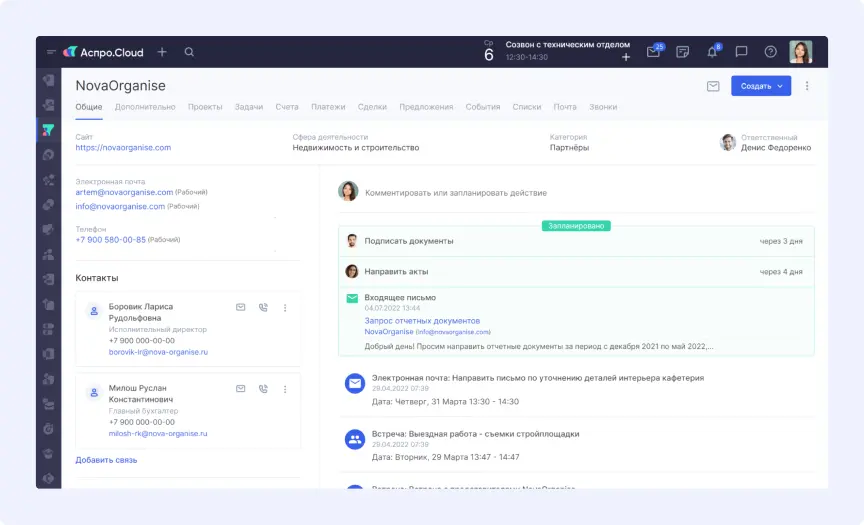Image resolution: width=864 pixels, height=525 pixels.
Task: Click the call icon for Боровик Лариса Рудольфовна
Action: pos(263,308)
